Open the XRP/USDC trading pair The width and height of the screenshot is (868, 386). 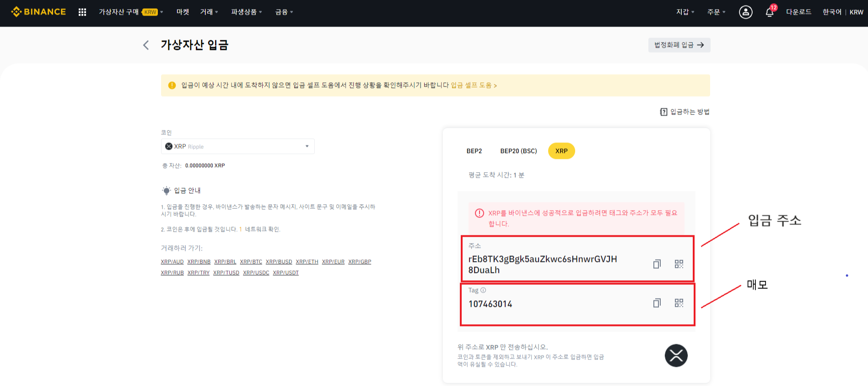[256, 273]
